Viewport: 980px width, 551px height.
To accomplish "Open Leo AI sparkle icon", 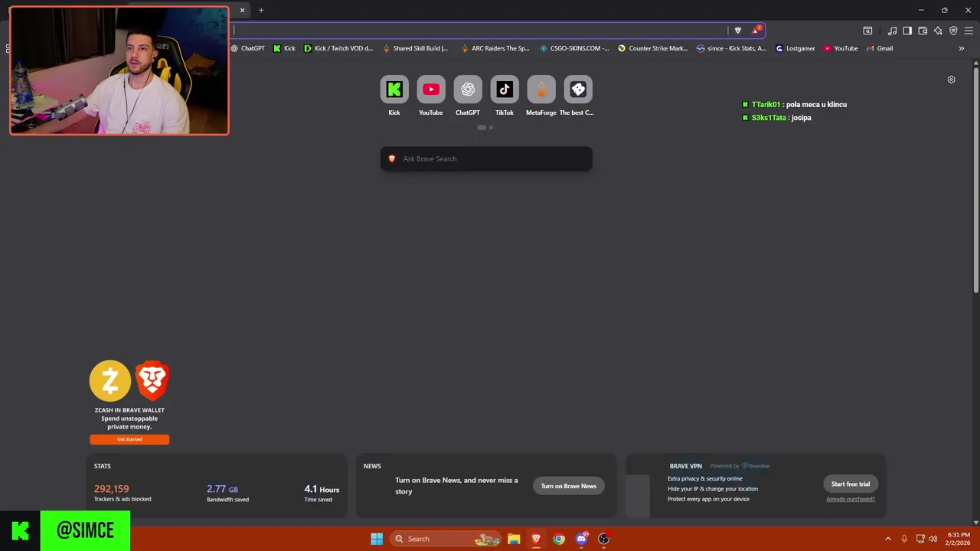I will coord(938,31).
